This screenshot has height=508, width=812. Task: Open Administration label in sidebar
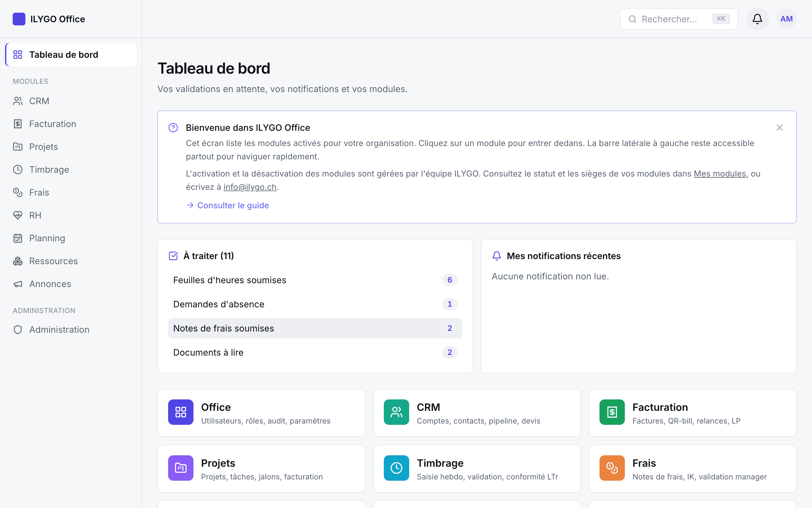(59, 330)
